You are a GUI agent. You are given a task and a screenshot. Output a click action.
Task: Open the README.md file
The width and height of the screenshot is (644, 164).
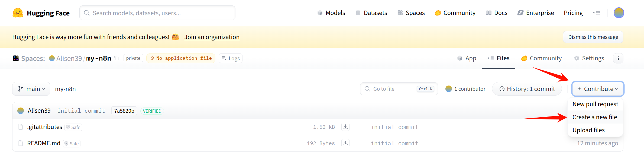(x=44, y=143)
